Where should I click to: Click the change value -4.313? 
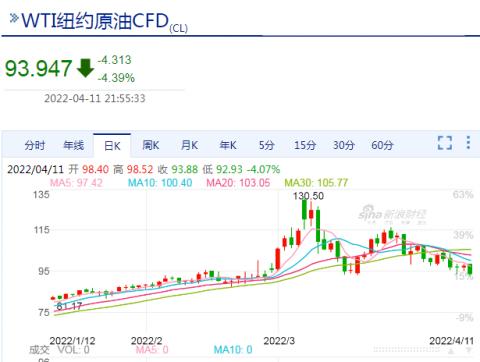click(x=115, y=60)
